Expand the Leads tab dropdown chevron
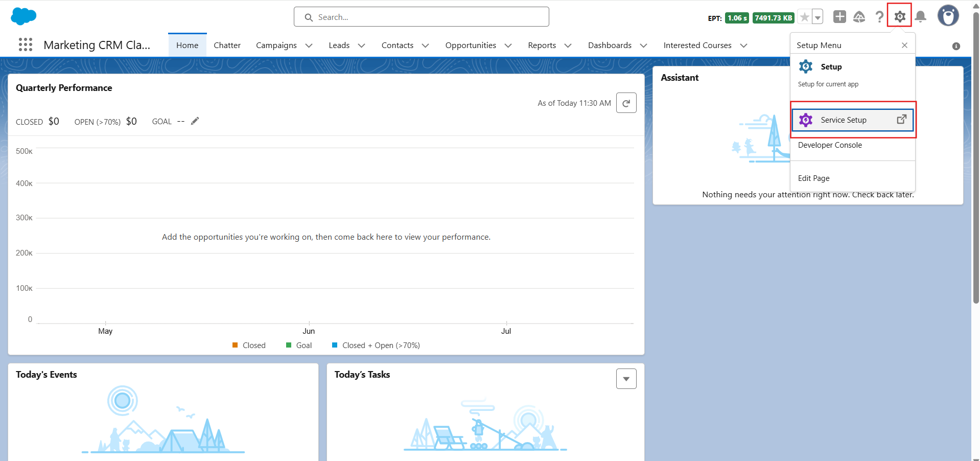The width and height of the screenshot is (980, 461). click(361, 45)
